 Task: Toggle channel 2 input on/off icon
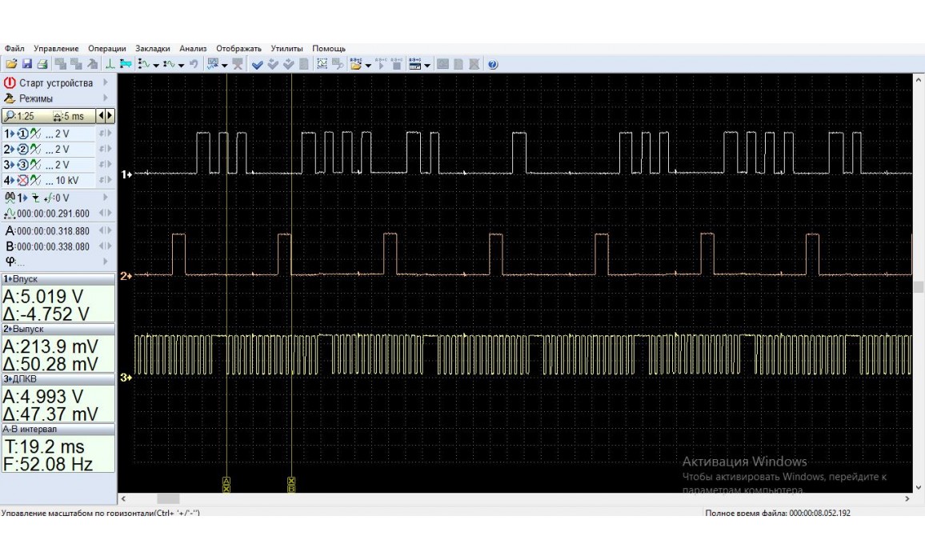click(x=23, y=149)
